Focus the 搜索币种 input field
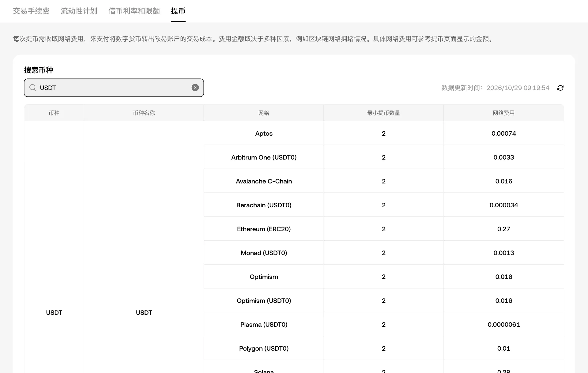This screenshot has width=588, height=373. tap(114, 88)
